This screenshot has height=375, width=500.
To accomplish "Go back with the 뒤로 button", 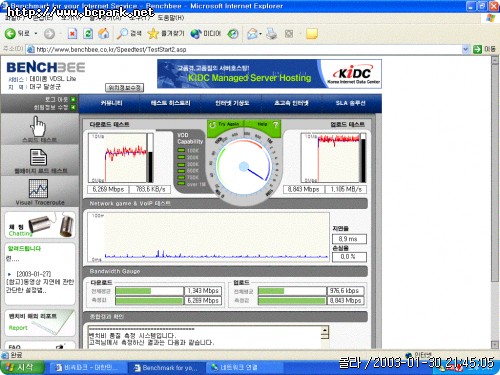I will tap(17, 33).
